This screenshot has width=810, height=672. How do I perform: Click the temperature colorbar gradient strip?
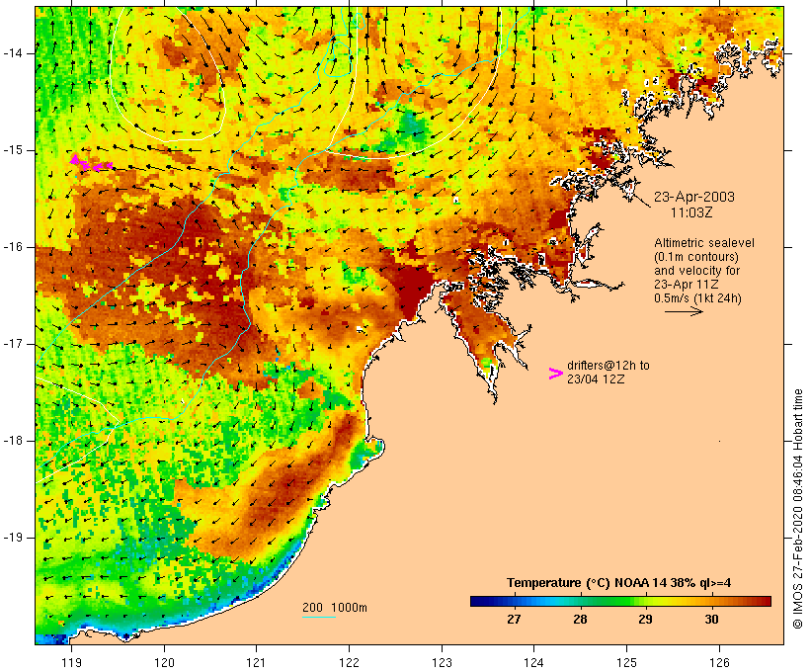[620, 601]
